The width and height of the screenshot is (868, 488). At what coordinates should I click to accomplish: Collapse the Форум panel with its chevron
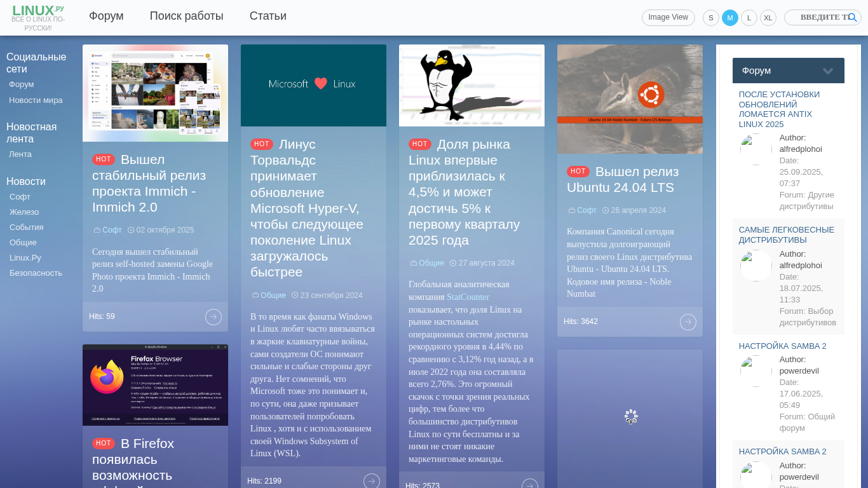828,71
